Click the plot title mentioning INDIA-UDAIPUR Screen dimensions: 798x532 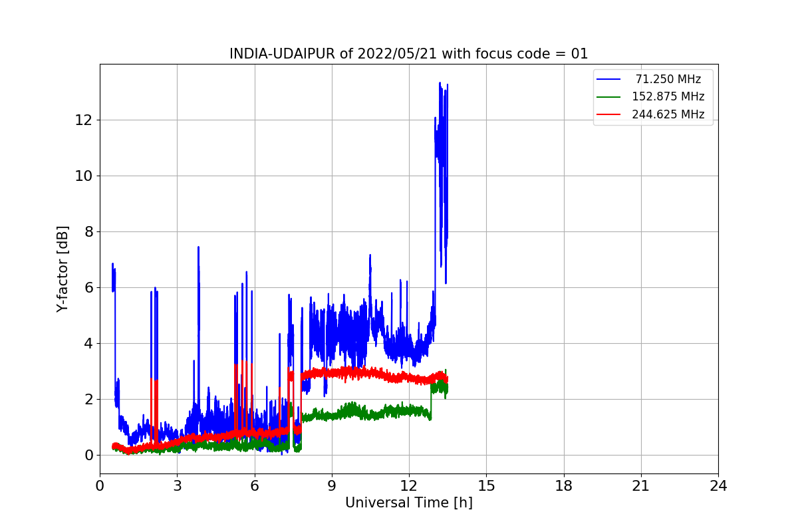coord(409,54)
